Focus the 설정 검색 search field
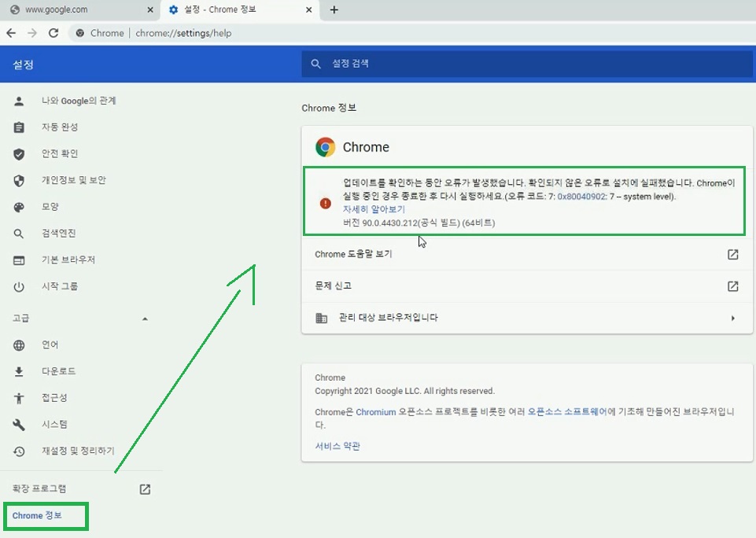Image resolution: width=756 pixels, height=538 pixels. pos(527,64)
